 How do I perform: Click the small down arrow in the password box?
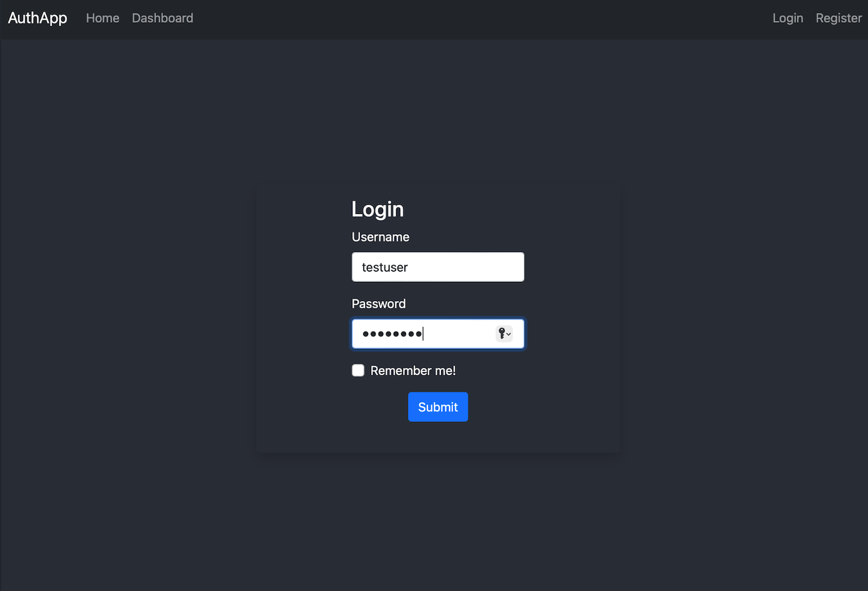509,335
